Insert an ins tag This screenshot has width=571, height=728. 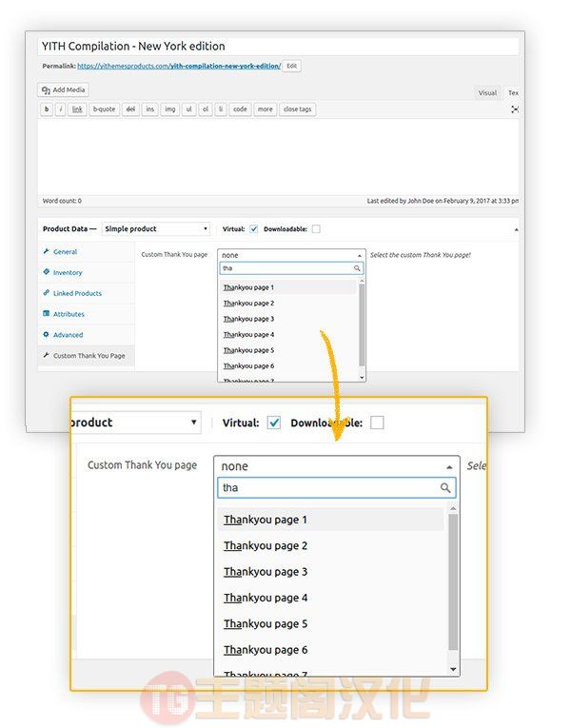150,109
